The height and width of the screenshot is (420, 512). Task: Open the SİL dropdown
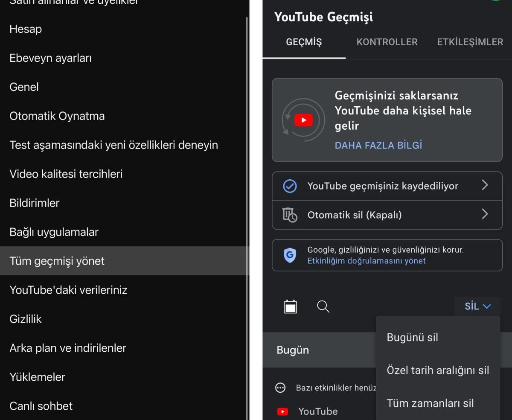tap(477, 306)
